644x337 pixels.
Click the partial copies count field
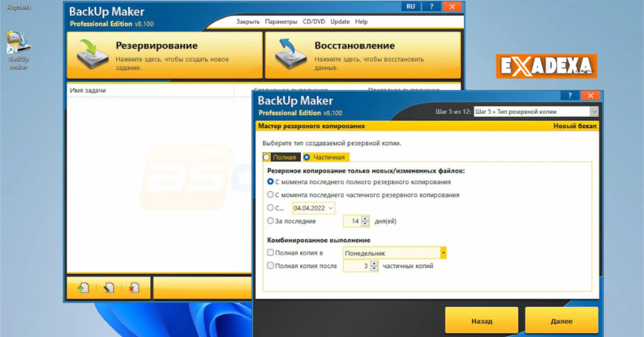pos(357,266)
